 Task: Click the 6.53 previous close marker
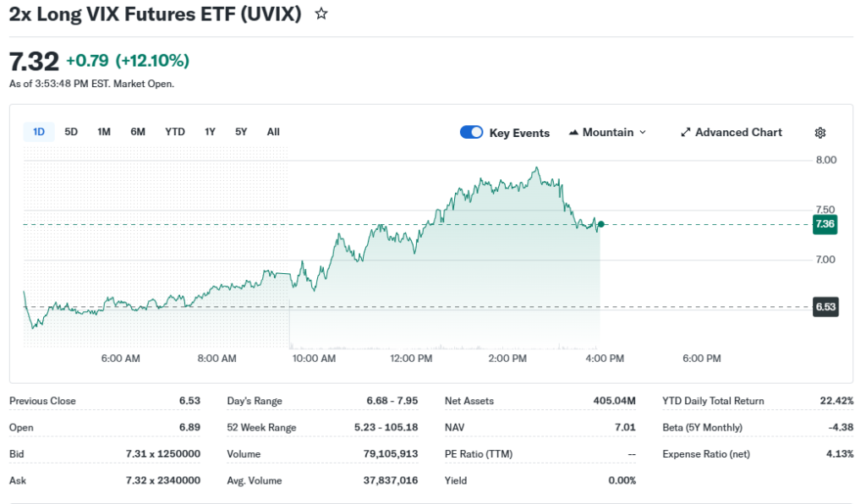click(825, 307)
